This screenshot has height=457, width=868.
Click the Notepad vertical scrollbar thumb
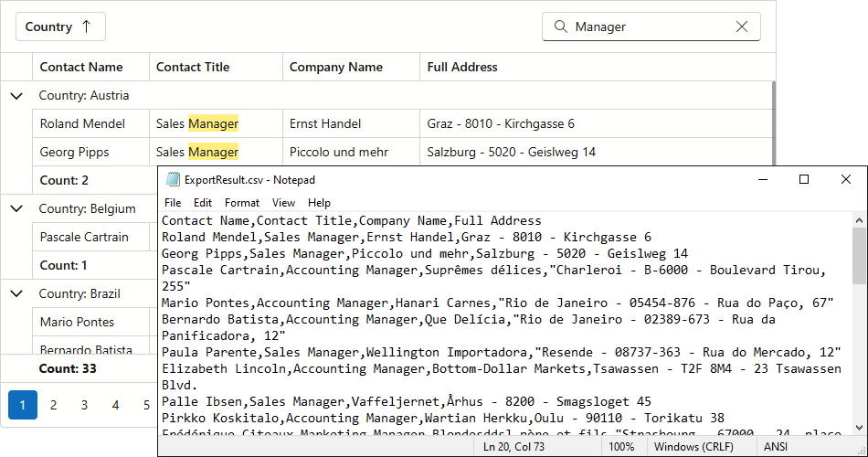click(859, 255)
